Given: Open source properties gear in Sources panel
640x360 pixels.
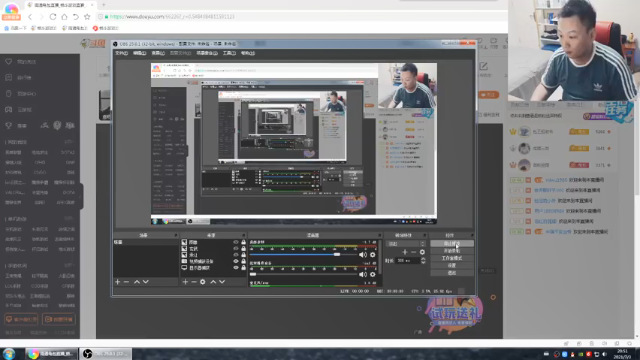Looking at the screenshot, I should (203, 282).
